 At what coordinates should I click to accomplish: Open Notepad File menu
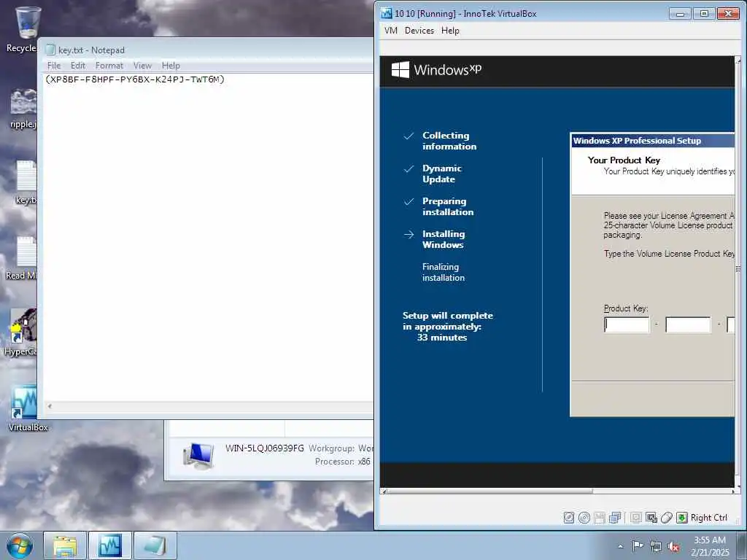tap(54, 65)
